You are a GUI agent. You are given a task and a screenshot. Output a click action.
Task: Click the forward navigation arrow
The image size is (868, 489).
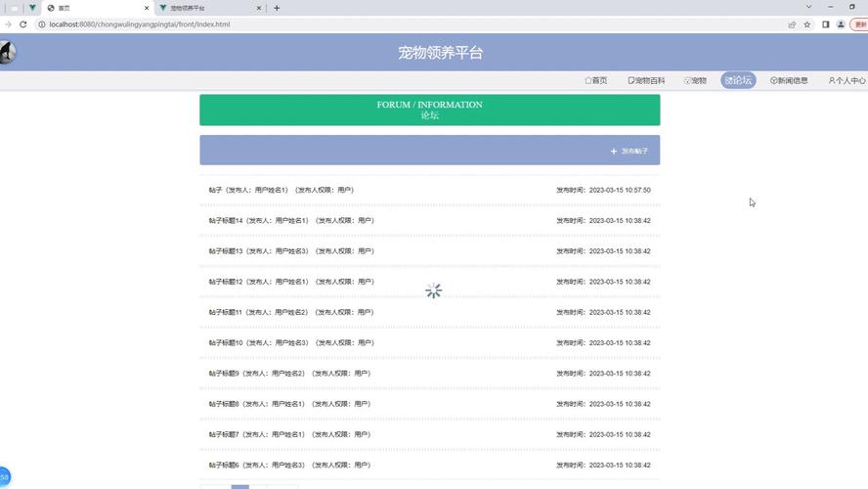pyautogui.click(x=8, y=24)
